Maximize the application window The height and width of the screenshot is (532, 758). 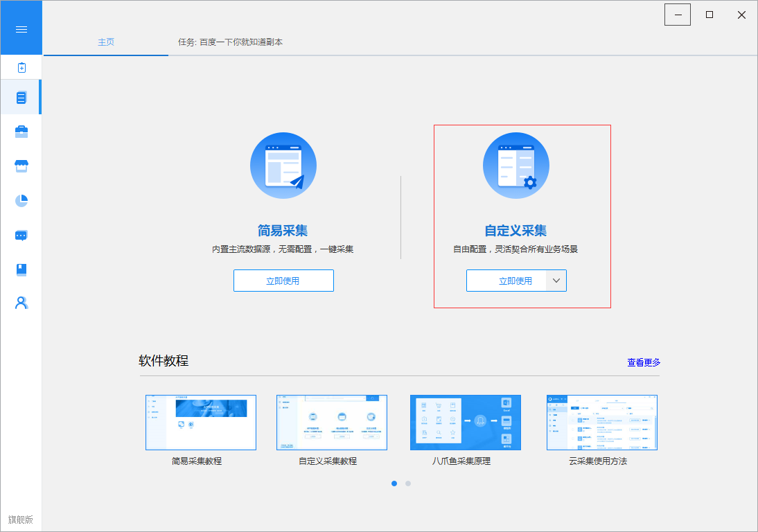(x=709, y=15)
